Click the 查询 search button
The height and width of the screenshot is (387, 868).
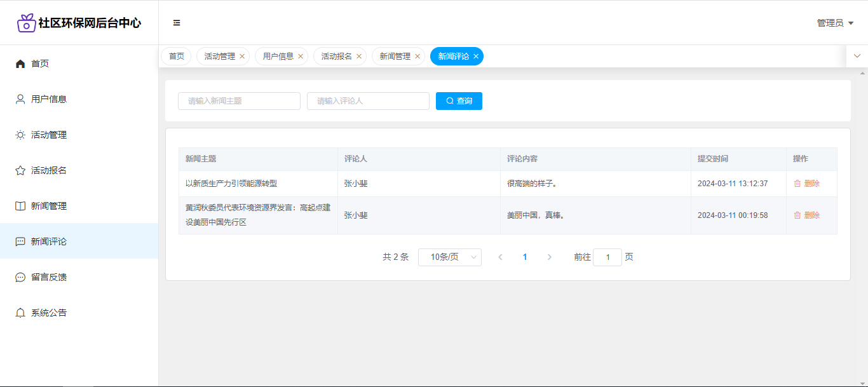tap(459, 101)
